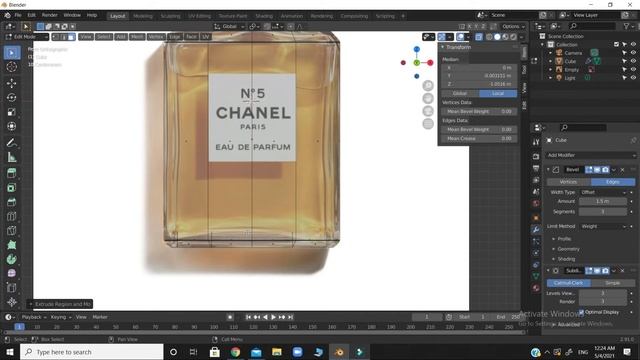Remove the Bevel modifier
Viewport: 640px width, 360px height.
point(622,169)
